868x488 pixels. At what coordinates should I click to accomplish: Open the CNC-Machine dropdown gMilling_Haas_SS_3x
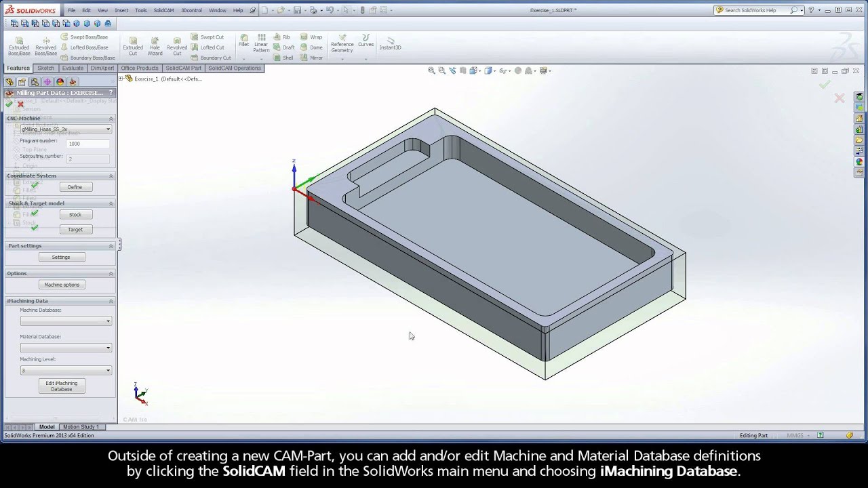coord(66,129)
